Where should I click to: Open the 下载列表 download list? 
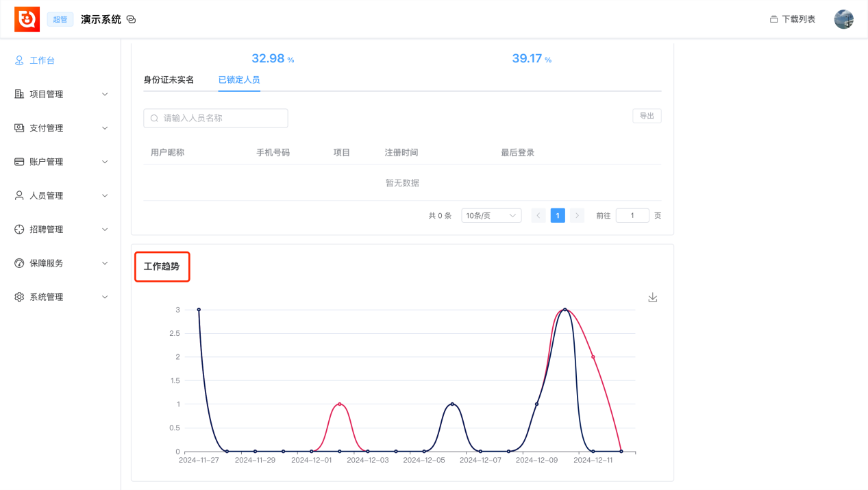point(793,19)
